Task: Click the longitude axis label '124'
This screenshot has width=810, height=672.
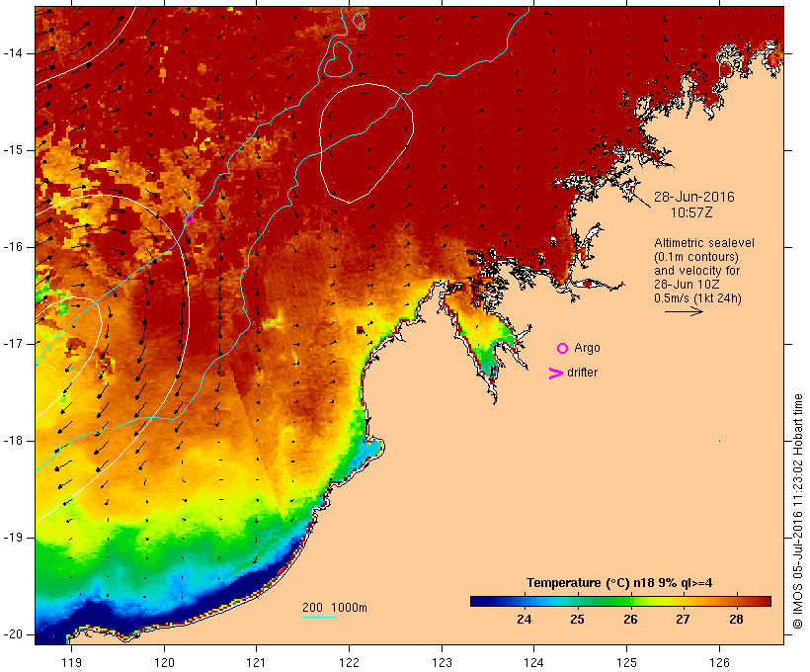Action: [x=533, y=662]
